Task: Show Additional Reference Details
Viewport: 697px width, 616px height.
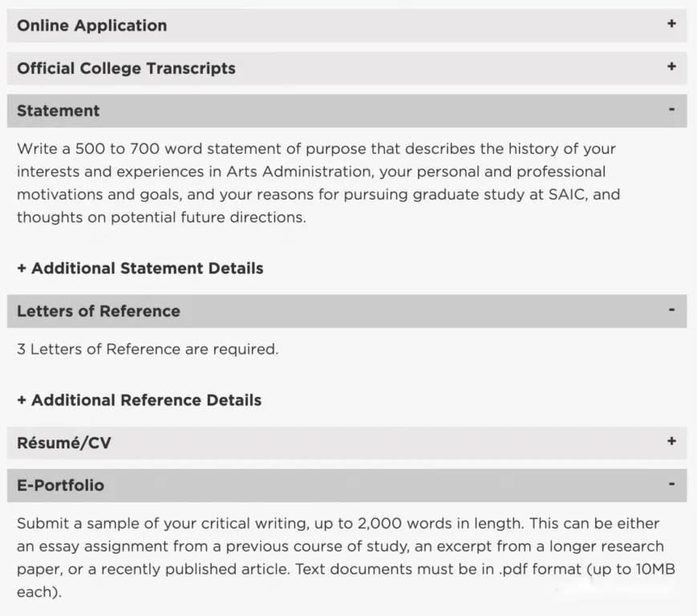Action: [x=140, y=399]
